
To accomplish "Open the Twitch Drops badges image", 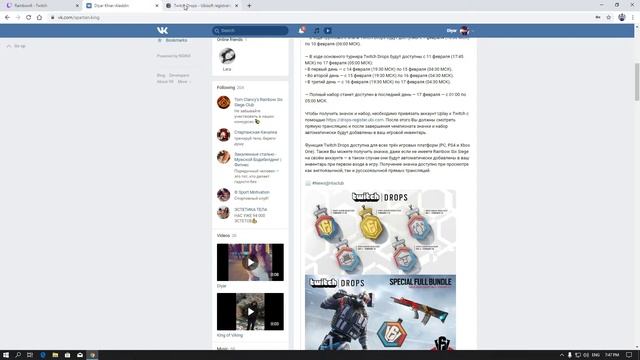I will [380, 231].
